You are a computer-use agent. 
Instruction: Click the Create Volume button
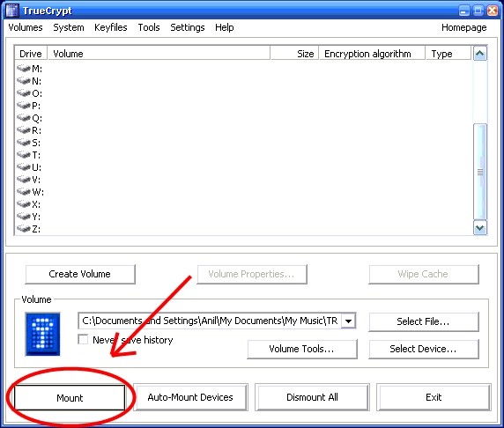(x=80, y=274)
